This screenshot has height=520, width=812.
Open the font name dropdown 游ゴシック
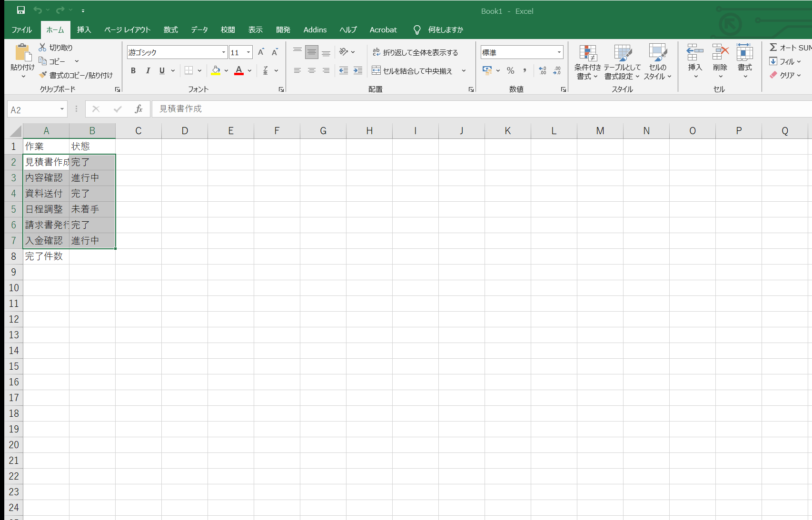[224, 52]
